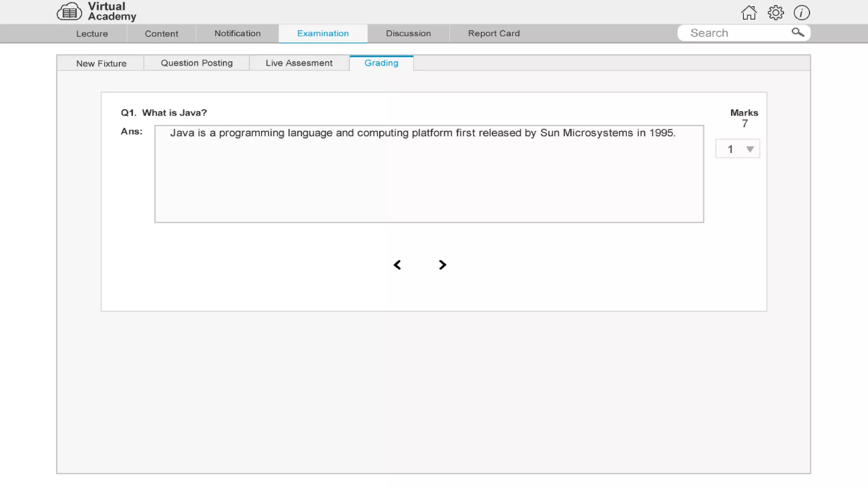Image resolution: width=868 pixels, height=488 pixels.
Task: Open the Report Card tab
Action: click(494, 33)
